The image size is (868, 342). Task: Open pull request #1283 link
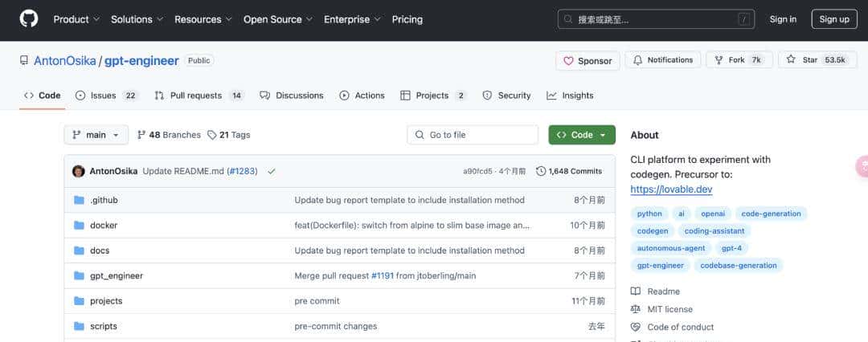coord(242,172)
